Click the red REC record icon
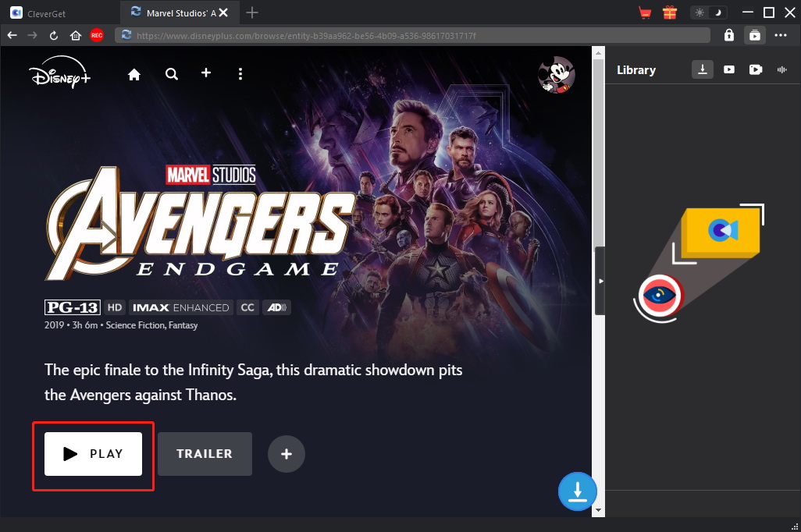 coord(97,35)
